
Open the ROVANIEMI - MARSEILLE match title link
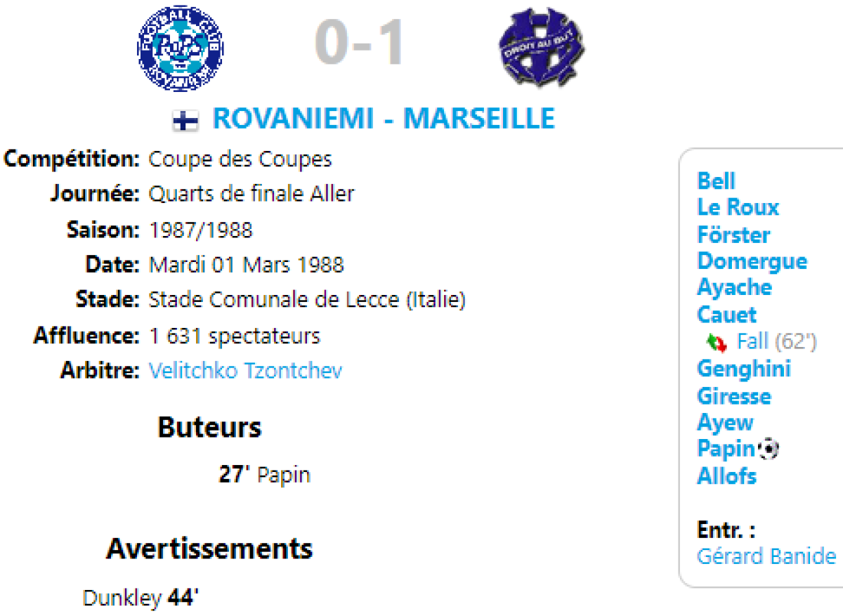(x=384, y=119)
